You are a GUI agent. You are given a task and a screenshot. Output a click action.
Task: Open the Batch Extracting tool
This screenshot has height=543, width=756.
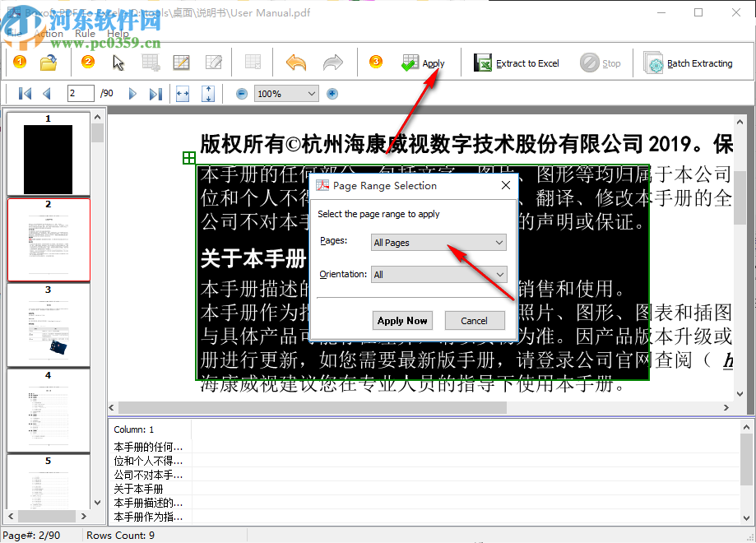coord(689,62)
